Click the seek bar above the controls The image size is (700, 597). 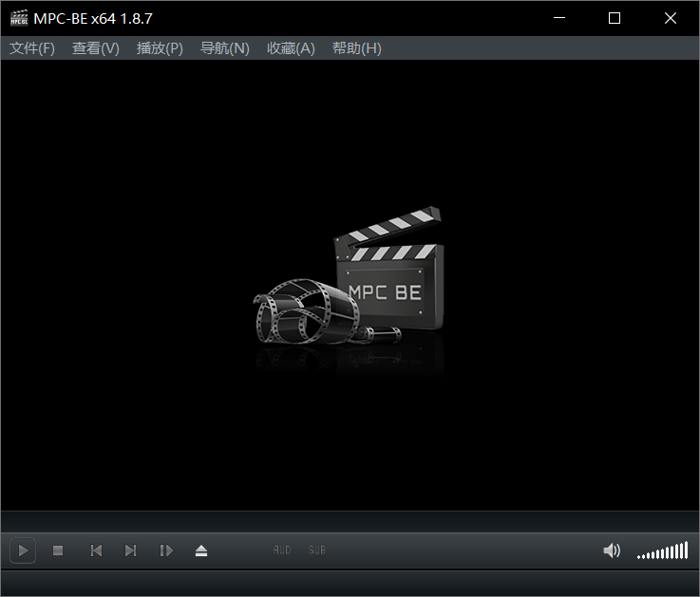pos(350,521)
